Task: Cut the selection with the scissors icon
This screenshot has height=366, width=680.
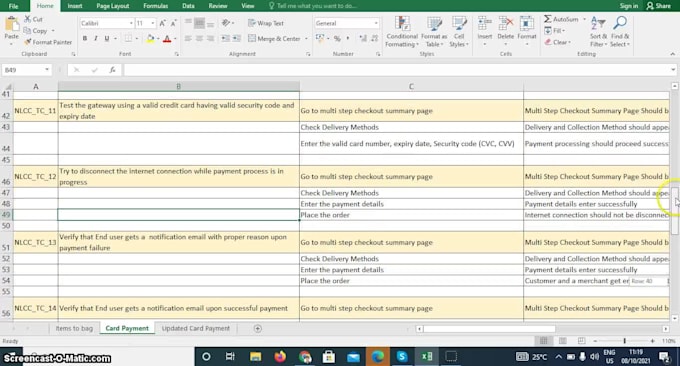Action: tap(28, 19)
